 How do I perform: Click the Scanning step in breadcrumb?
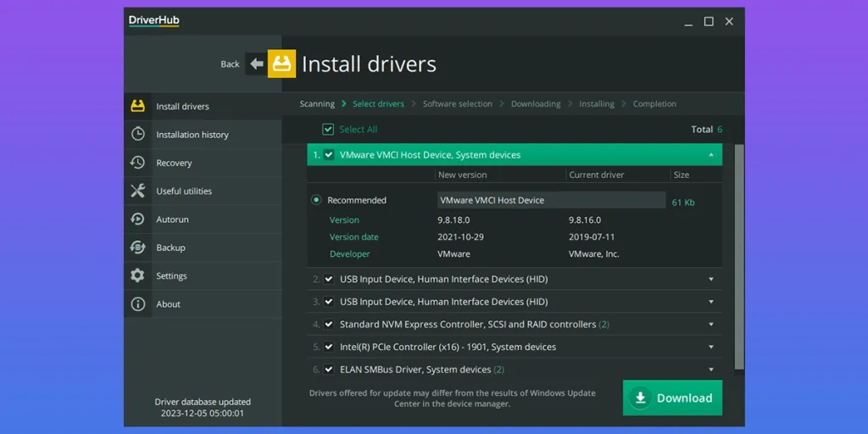317,104
